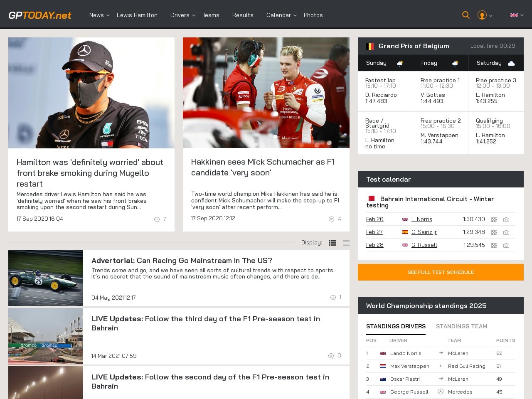Screen dimensions: 532x399
Task: Open Hamilton front brake smoking headline
Action: click(90, 173)
